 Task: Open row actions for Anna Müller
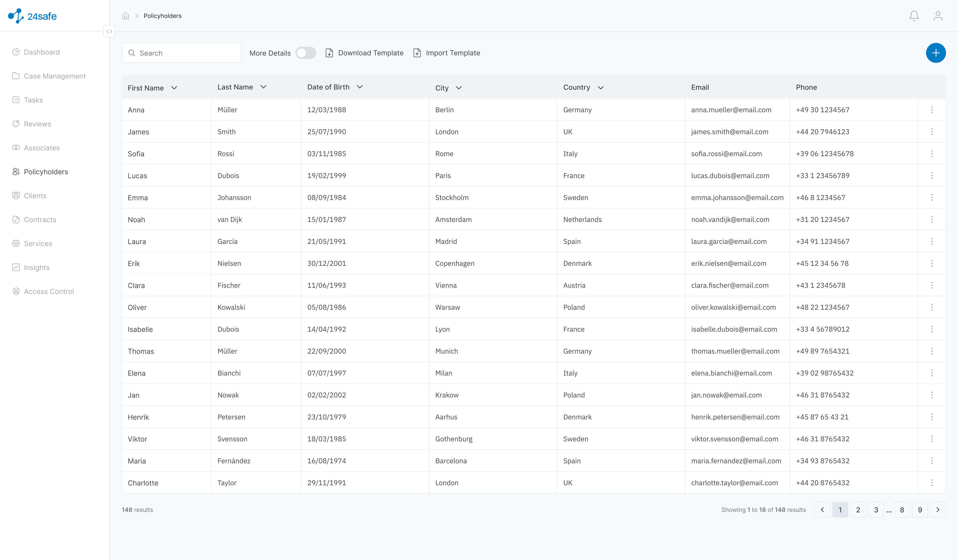932,110
